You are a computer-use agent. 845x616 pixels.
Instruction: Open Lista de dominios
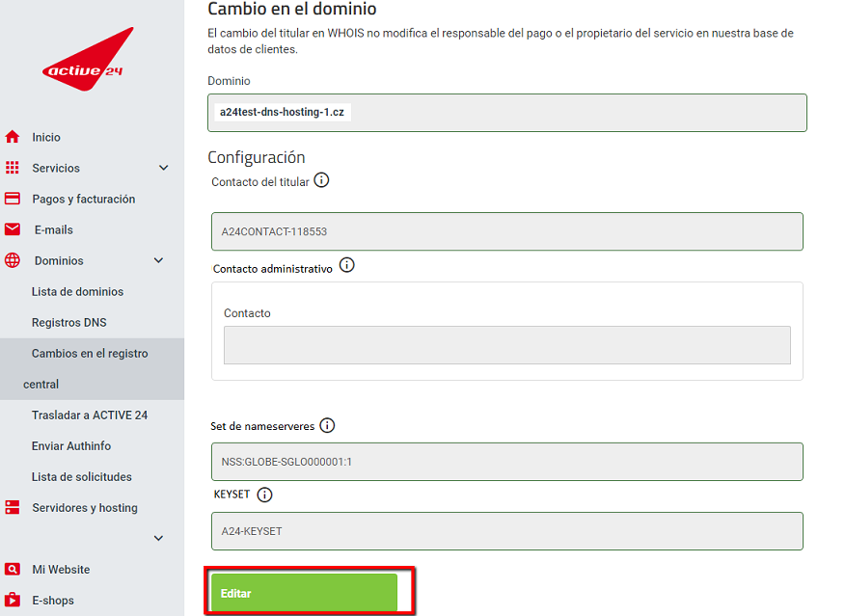77,292
